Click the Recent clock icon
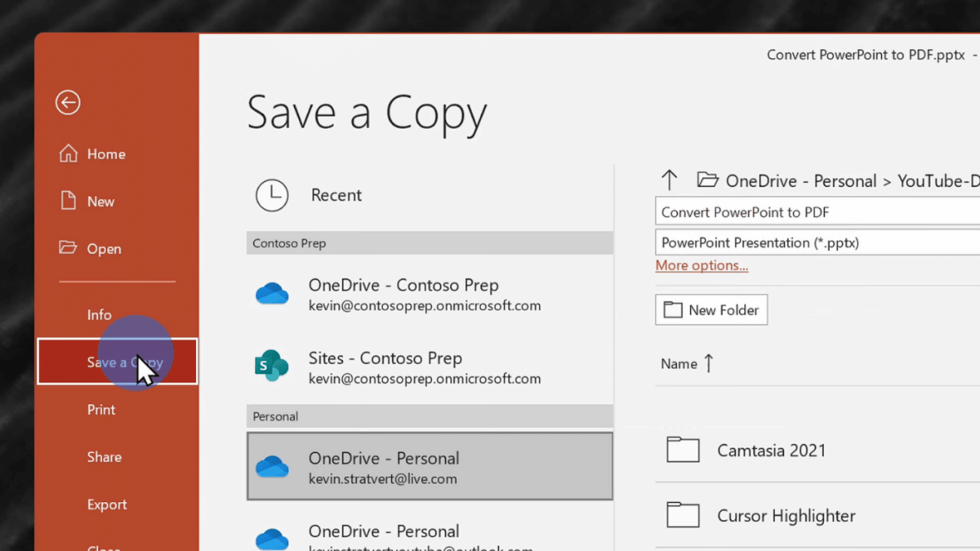 (272, 195)
